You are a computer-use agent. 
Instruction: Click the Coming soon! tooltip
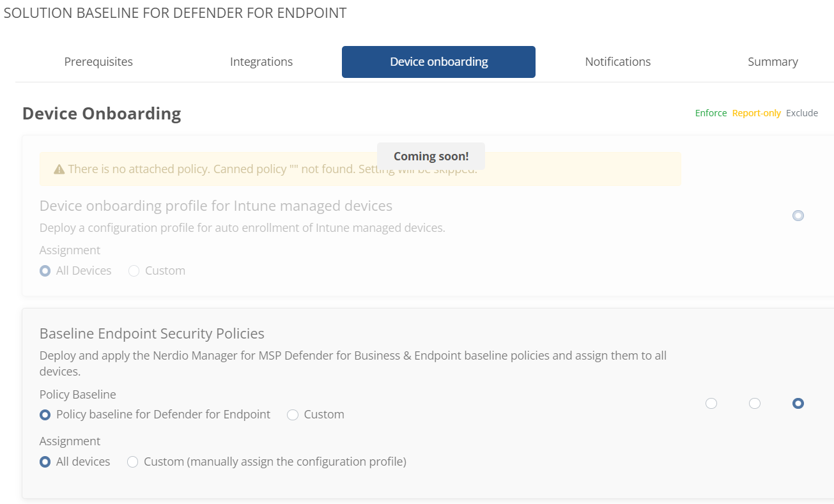click(431, 156)
